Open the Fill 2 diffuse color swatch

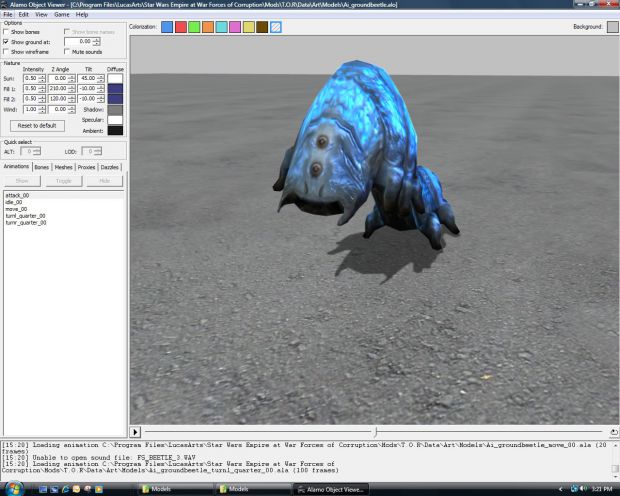coord(115,99)
